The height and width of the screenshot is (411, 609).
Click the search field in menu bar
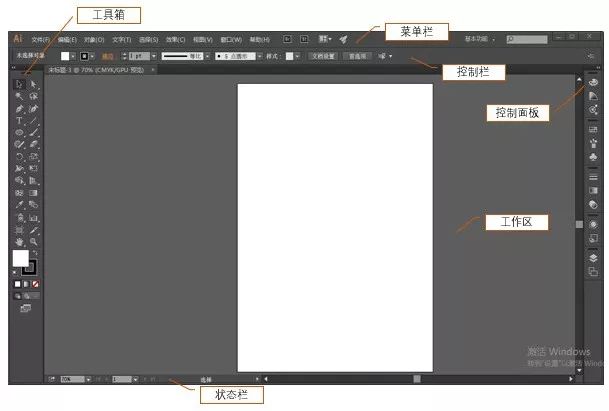click(527, 39)
